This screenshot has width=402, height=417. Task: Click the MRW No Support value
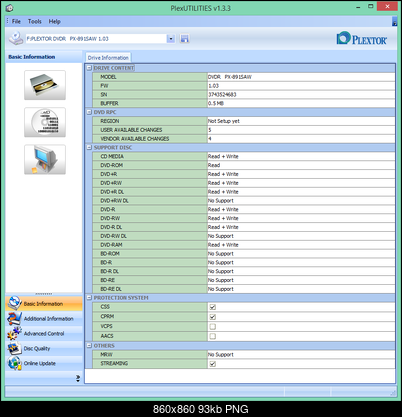coord(221,355)
